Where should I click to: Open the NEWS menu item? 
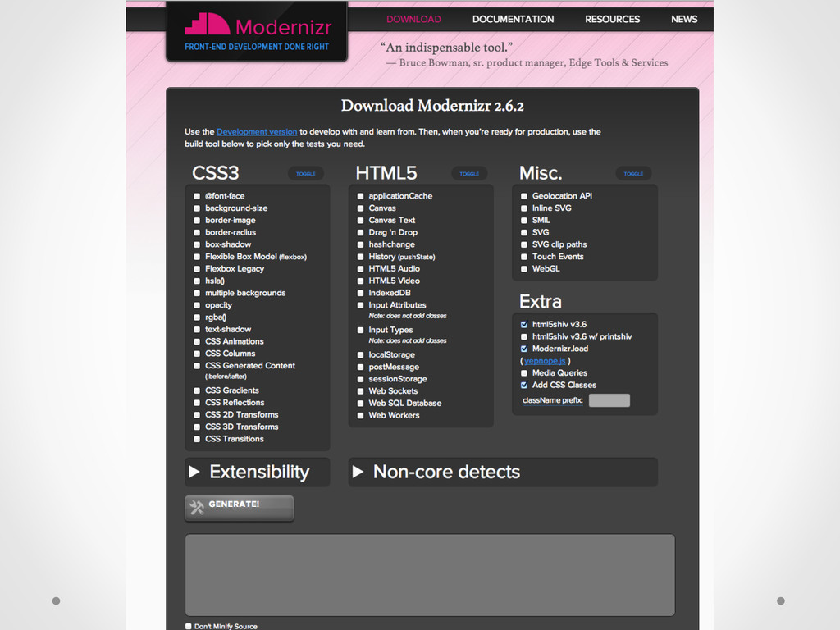pos(684,20)
